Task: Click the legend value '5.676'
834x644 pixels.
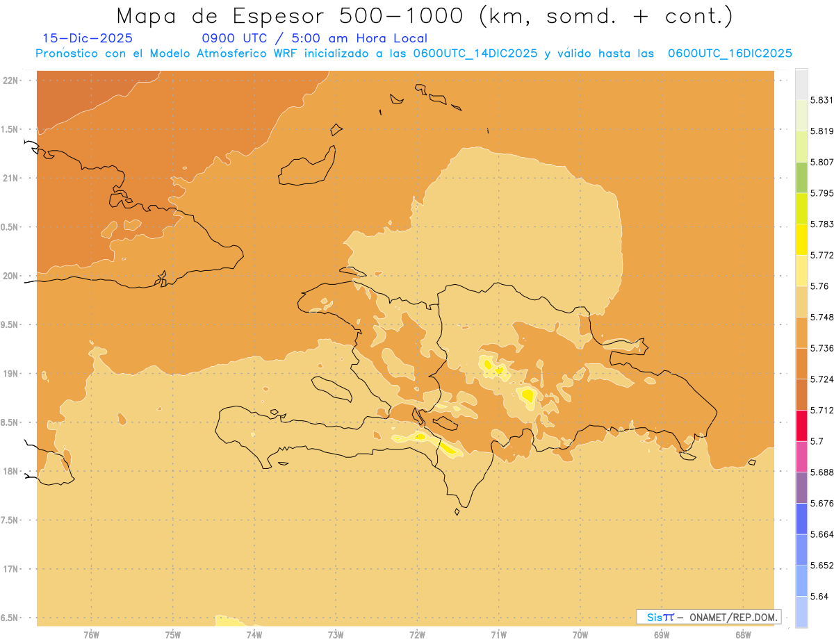Action: tap(821, 503)
